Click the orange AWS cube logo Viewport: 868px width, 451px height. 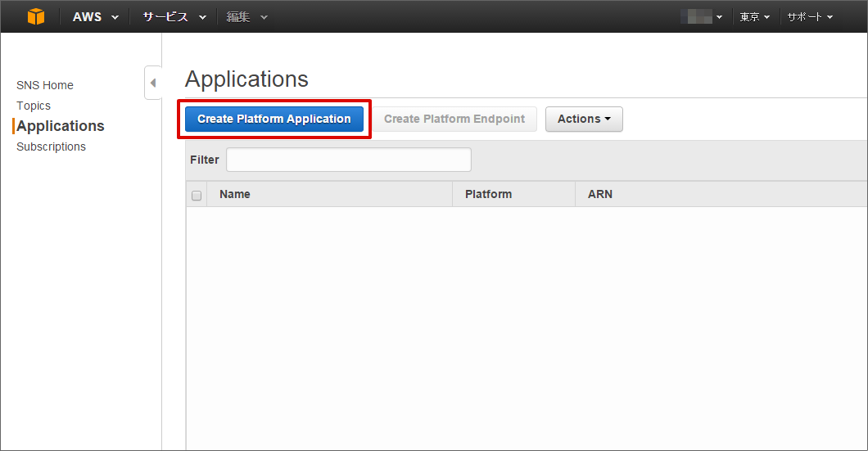tap(36, 16)
